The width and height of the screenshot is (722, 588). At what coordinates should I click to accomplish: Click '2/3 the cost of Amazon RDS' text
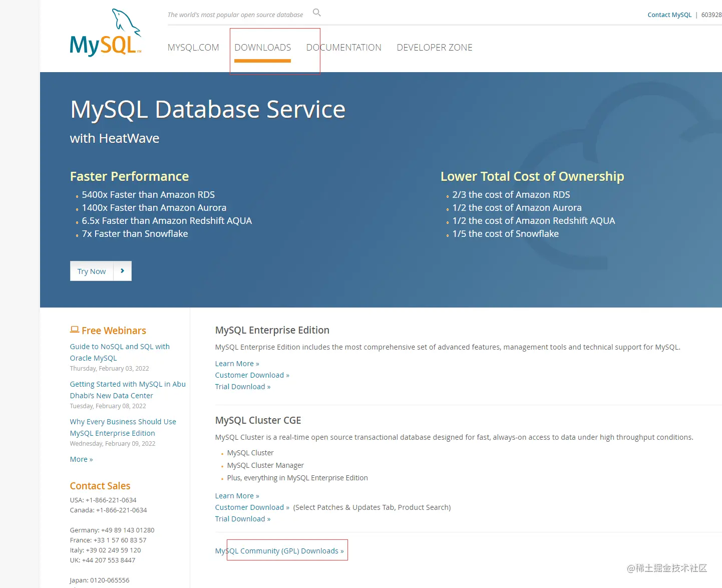point(511,195)
